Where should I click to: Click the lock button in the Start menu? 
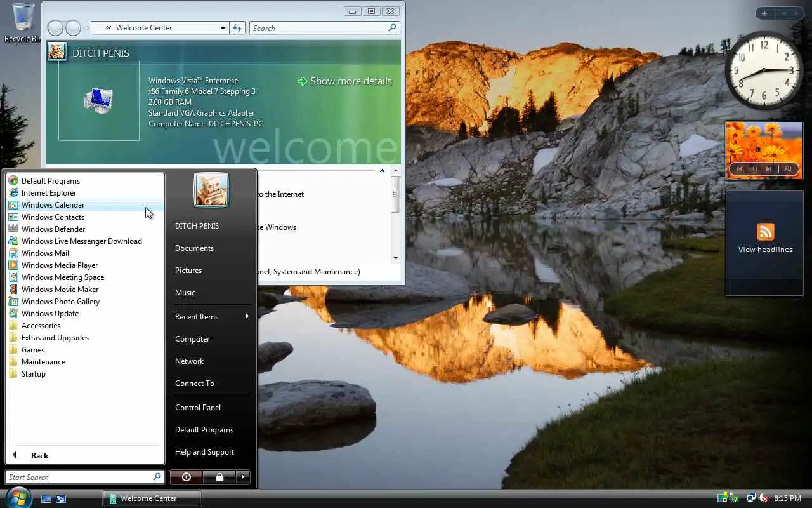pos(219,477)
